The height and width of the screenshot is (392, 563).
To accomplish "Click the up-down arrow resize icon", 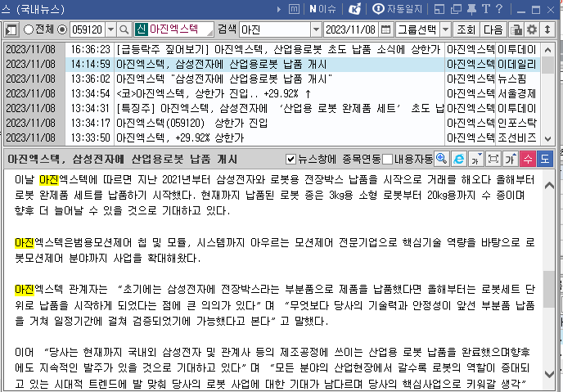I will click(x=547, y=29).
